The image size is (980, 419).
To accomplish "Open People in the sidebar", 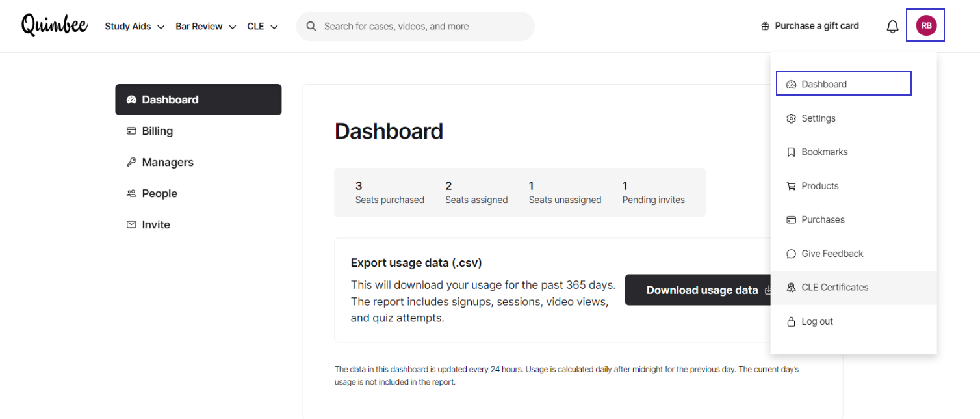I will pyautogui.click(x=198, y=193).
